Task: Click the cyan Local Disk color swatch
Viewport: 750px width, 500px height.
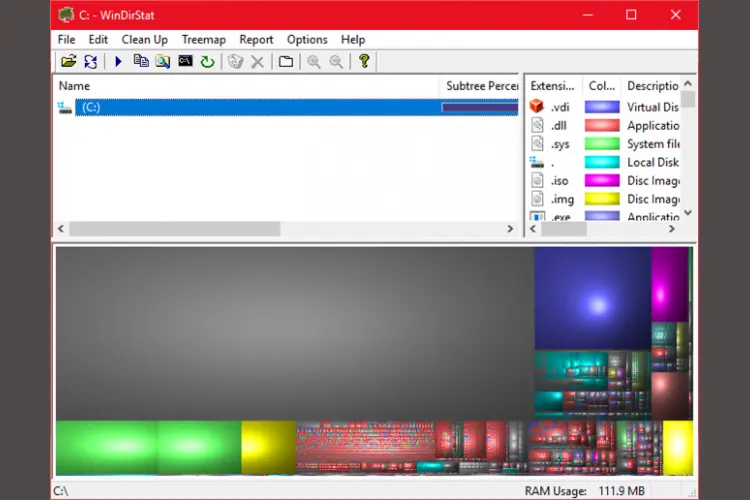Action: [x=602, y=162]
